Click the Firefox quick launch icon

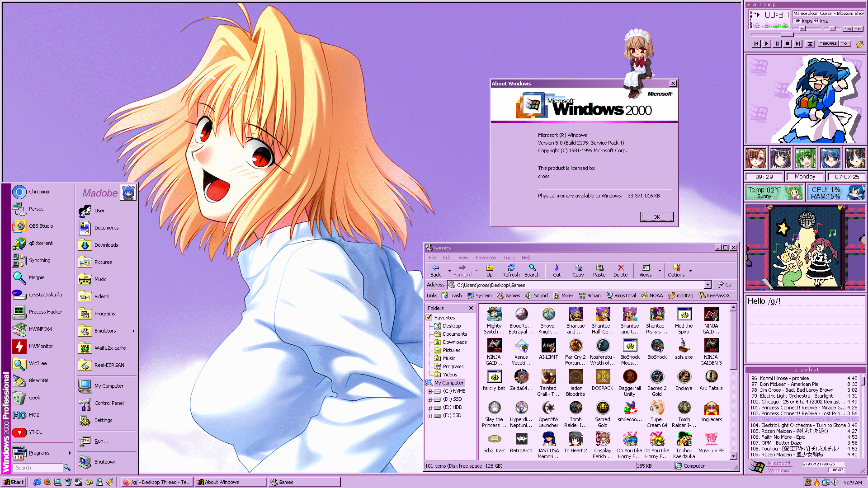tap(47, 482)
